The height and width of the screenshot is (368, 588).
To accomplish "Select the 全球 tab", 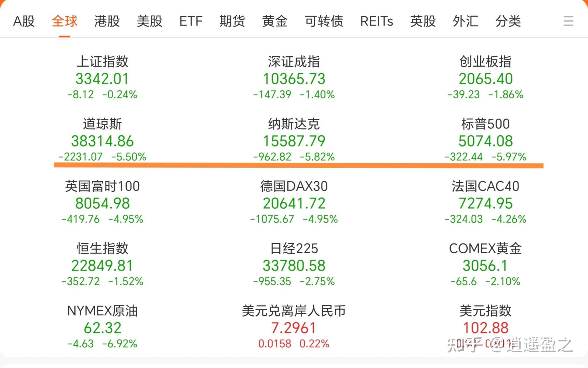I will pyautogui.click(x=64, y=22).
